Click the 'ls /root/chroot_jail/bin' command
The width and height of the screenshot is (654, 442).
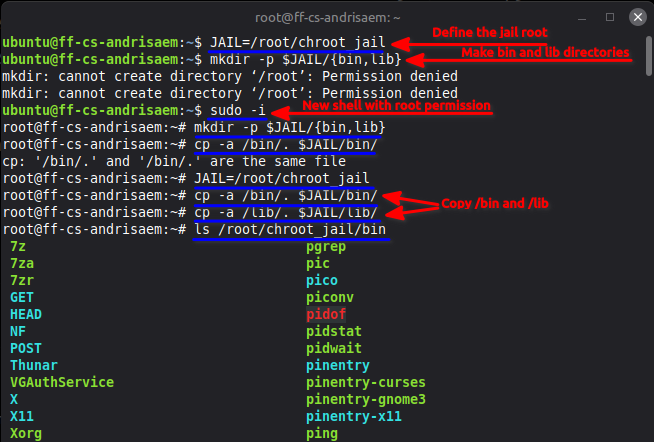290,230
